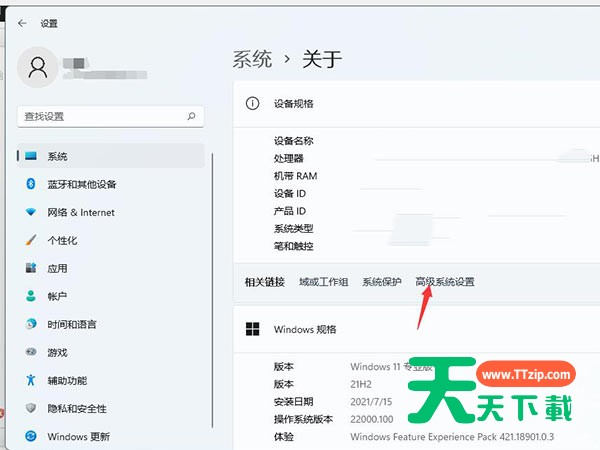Open Accessibility (辅助功能) settings
Screen dimensions: 600x450
pos(67,380)
